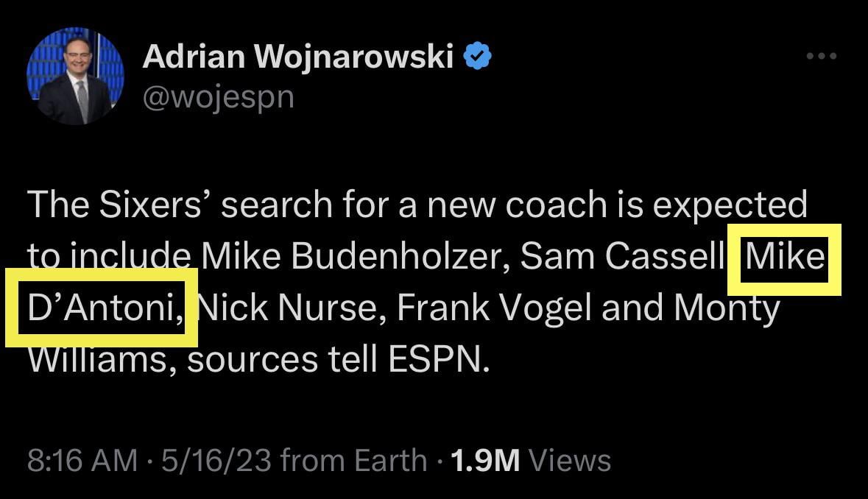868x499 pixels.
Task: Click the Adrian Wojnarowski display name
Action: point(297,56)
